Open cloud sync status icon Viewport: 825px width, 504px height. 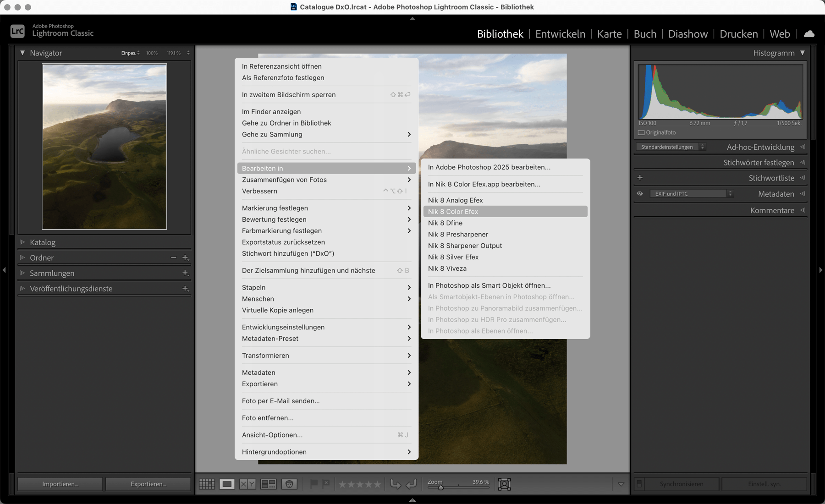click(x=809, y=34)
